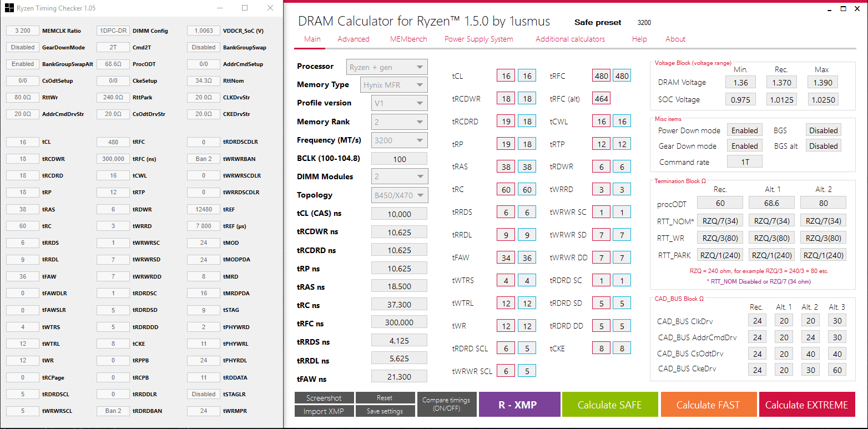This screenshot has width=868, height=429.
Task: Click the Screenshot button
Action: [324, 398]
